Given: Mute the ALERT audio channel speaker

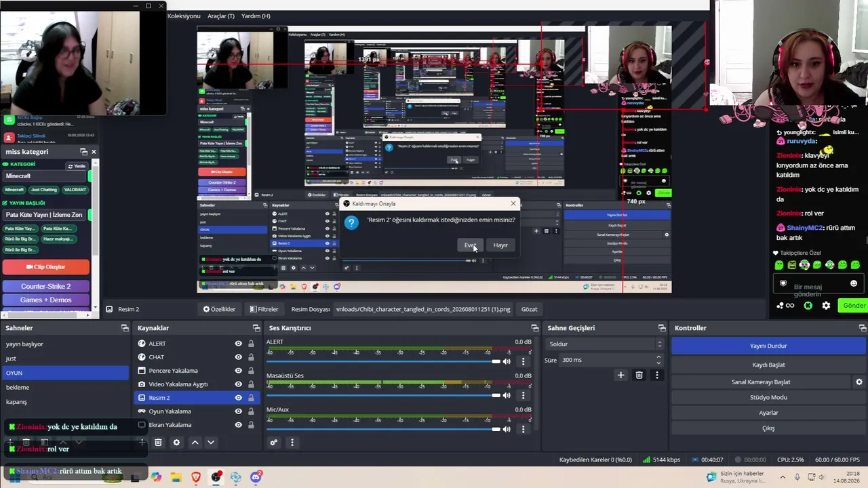Looking at the screenshot, I should [507, 361].
